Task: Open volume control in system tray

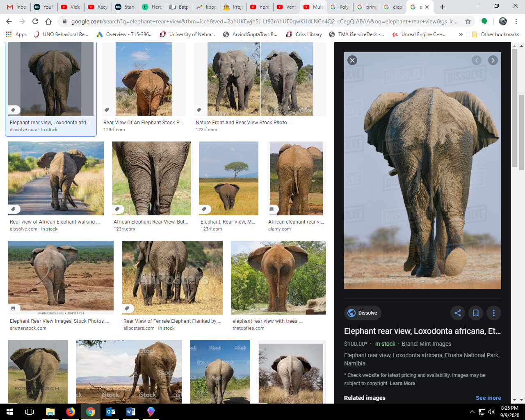Action: tap(491, 412)
